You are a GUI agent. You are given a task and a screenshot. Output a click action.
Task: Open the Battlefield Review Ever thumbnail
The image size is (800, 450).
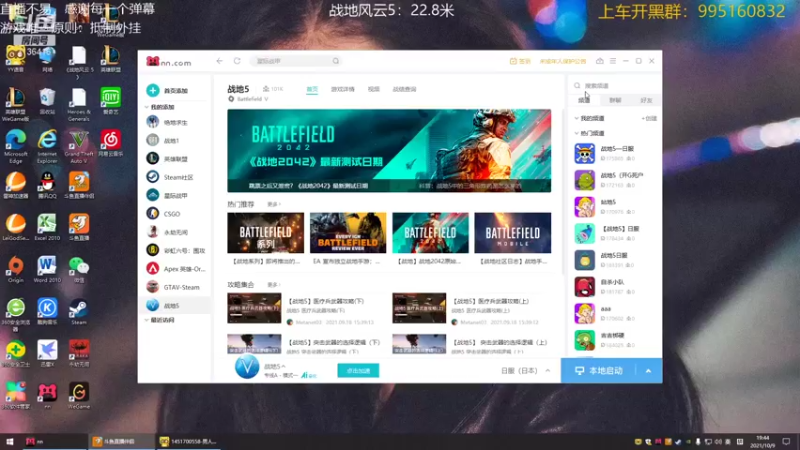tap(348, 233)
